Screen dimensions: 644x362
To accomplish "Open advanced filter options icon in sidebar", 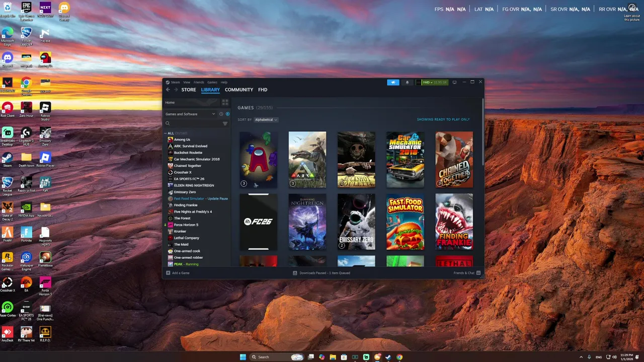I will [225, 123].
